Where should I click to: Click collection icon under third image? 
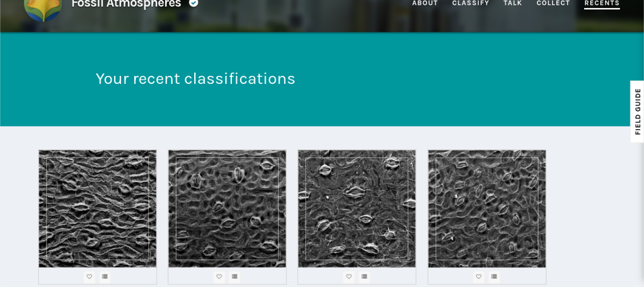[364, 276]
